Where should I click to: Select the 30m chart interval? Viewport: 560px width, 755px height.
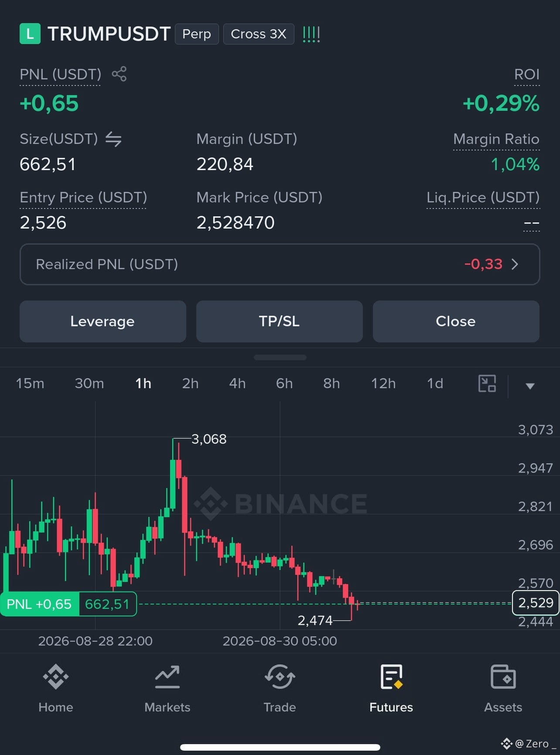[x=89, y=383]
